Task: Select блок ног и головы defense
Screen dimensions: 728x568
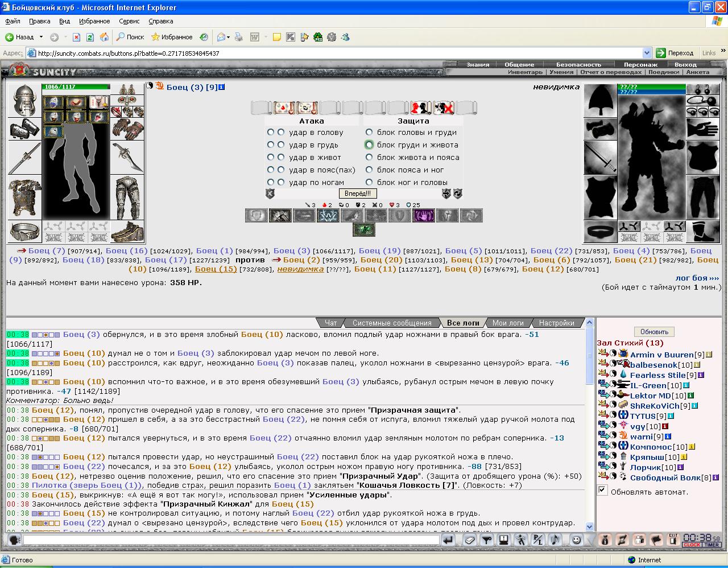Action: click(x=369, y=182)
